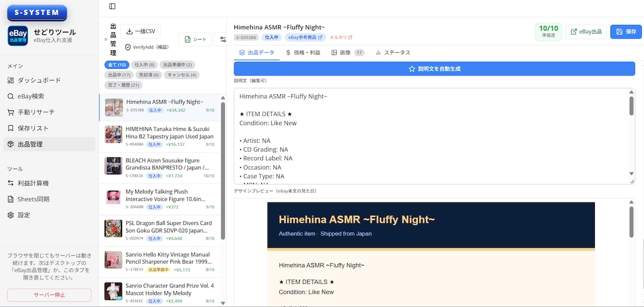644x307 pixels.
Task: Click the My Melody Talking Plush thumbnail
Action: coord(113,197)
